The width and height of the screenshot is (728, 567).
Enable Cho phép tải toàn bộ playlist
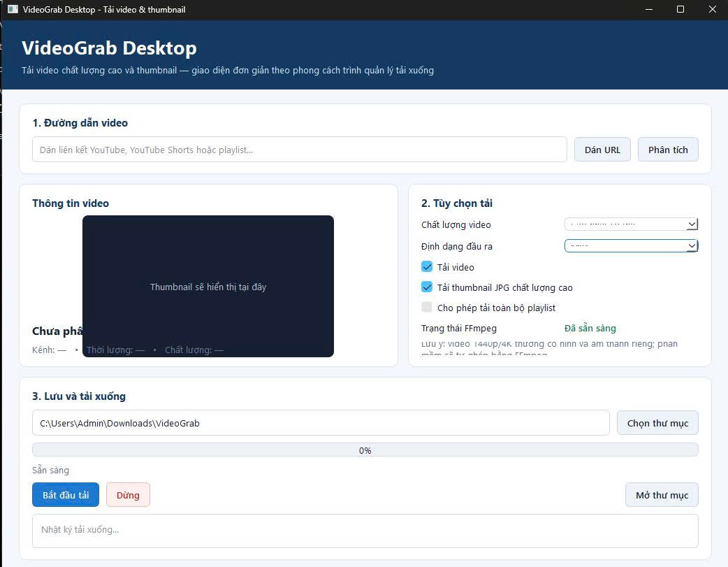coord(427,307)
